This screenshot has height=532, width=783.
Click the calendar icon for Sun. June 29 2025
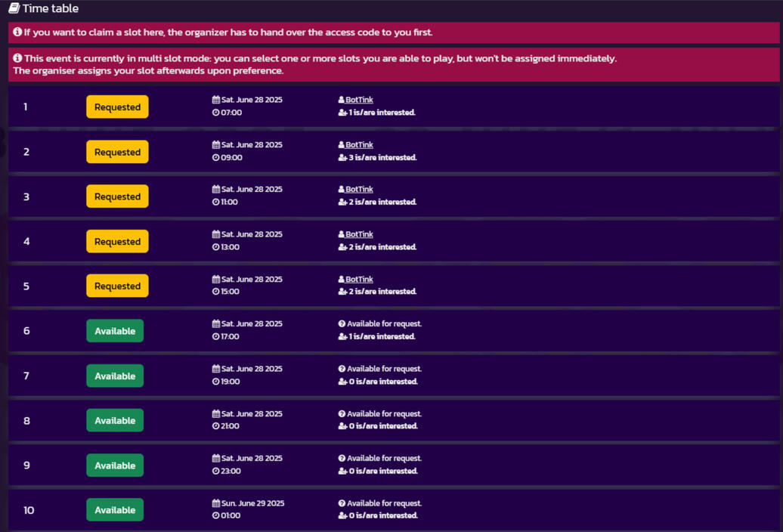tap(216, 503)
